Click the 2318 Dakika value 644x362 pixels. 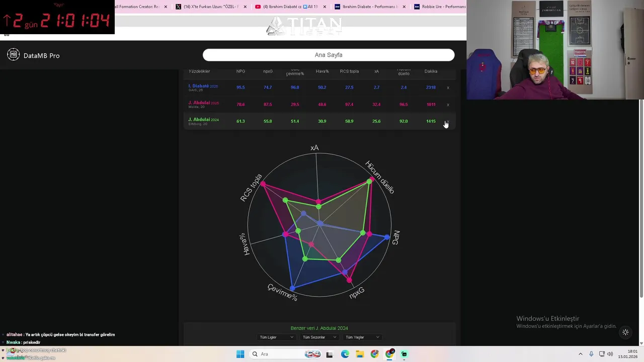(x=431, y=87)
